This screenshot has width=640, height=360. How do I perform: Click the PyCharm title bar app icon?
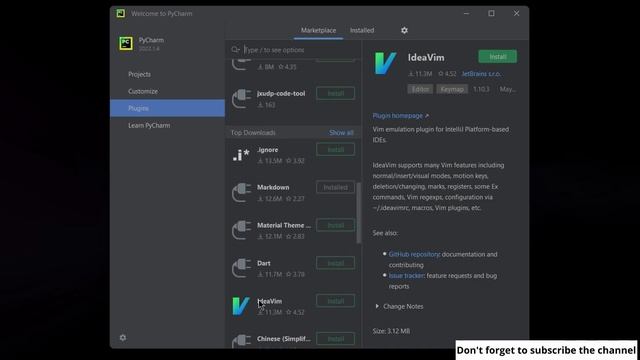(120, 13)
